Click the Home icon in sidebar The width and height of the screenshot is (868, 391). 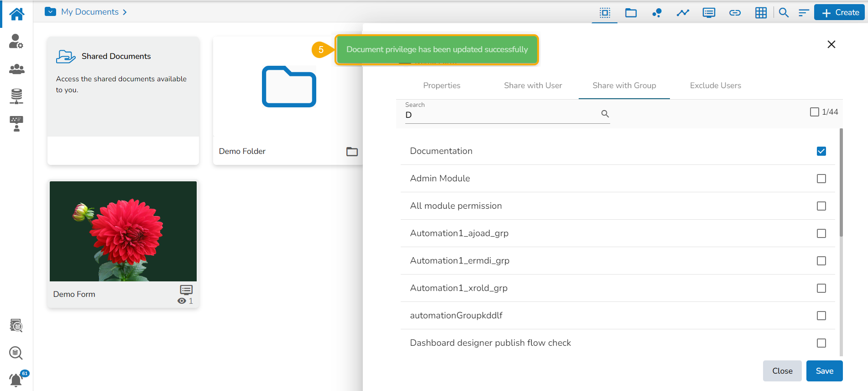click(x=16, y=14)
